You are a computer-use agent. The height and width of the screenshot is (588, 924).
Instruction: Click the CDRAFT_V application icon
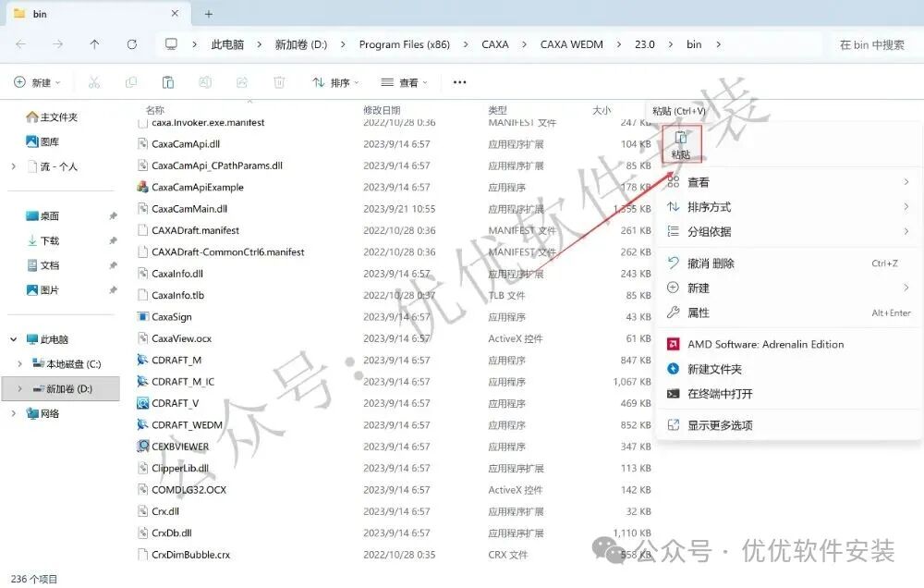(142, 403)
